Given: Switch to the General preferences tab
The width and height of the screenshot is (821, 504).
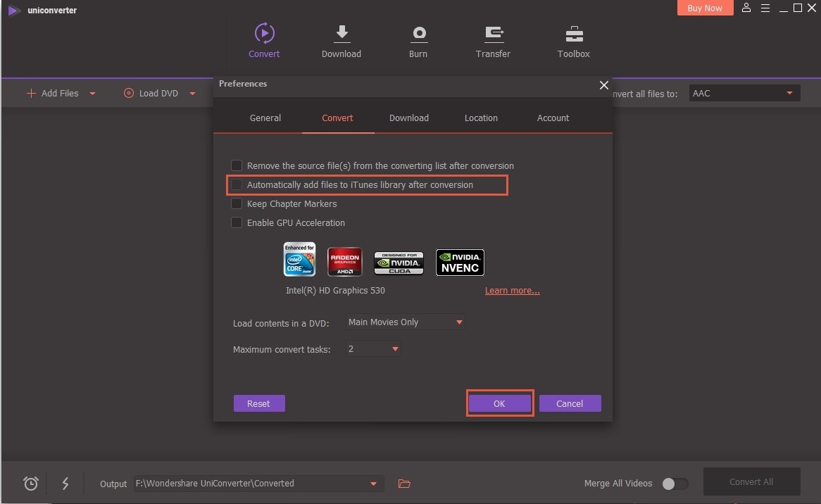Looking at the screenshot, I should pyautogui.click(x=265, y=118).
